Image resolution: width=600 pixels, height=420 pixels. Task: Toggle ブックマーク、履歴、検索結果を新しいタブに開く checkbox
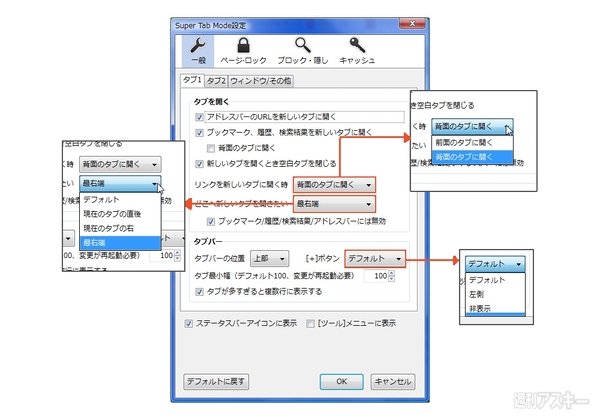coord(199,133)
